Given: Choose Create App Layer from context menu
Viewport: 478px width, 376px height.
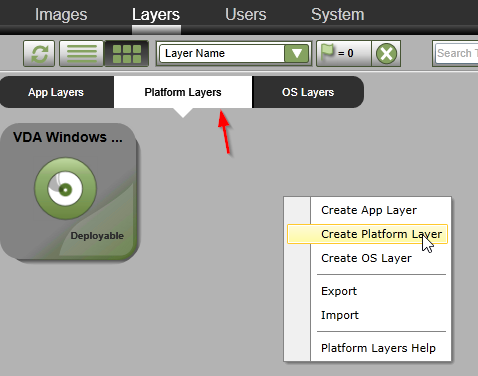Looking at the screenshot, I should click(369, 210).
